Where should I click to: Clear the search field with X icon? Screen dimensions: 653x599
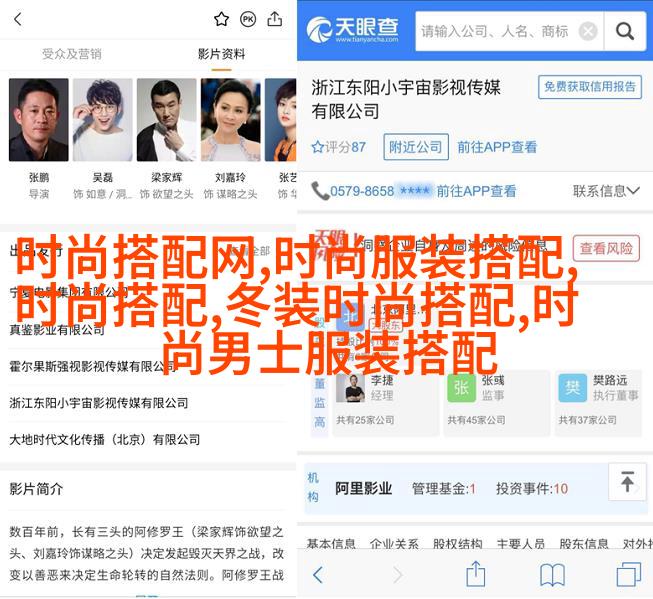(588, 31)
